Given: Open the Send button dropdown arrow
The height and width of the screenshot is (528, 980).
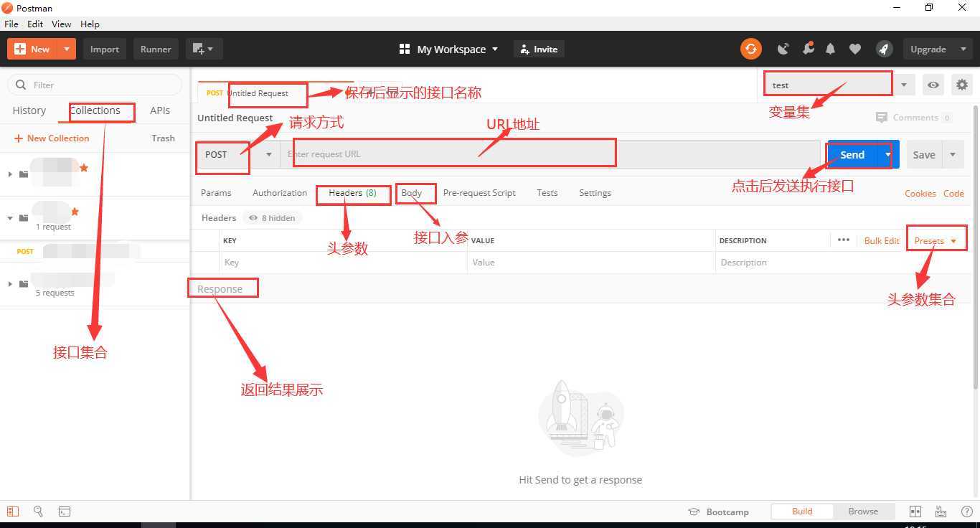Looking at the screenshot, I should tap(888, 154).
